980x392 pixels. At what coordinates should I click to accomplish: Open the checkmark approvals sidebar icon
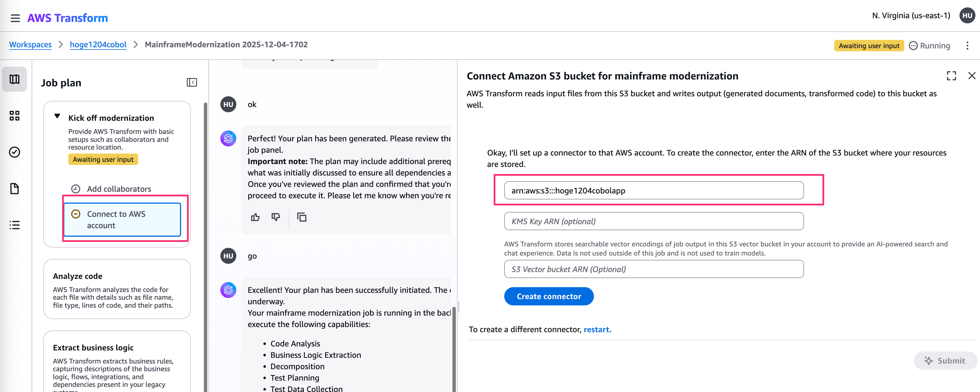[15, 152]
